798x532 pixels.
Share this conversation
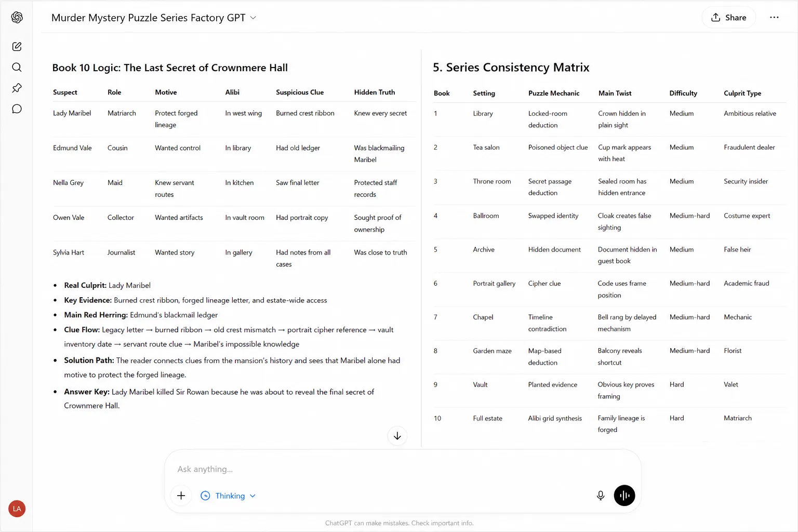[729, 18]
